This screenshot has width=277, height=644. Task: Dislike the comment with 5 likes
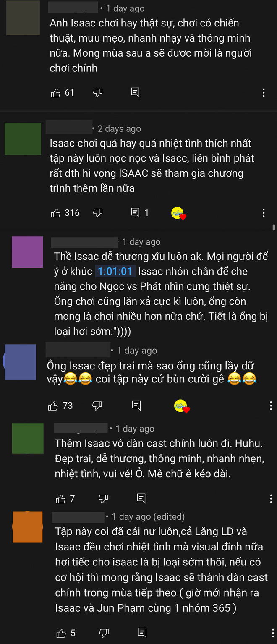[x=104, y=633]
